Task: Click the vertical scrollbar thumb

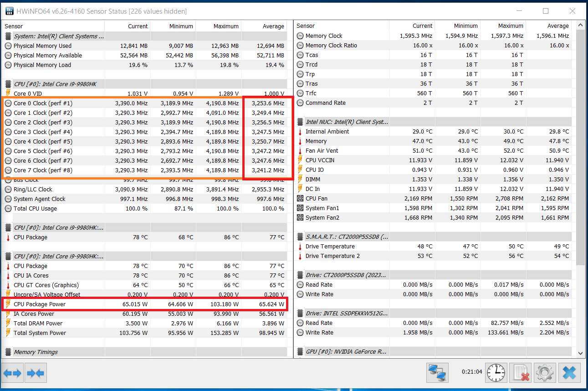Action: pos(580,147)
